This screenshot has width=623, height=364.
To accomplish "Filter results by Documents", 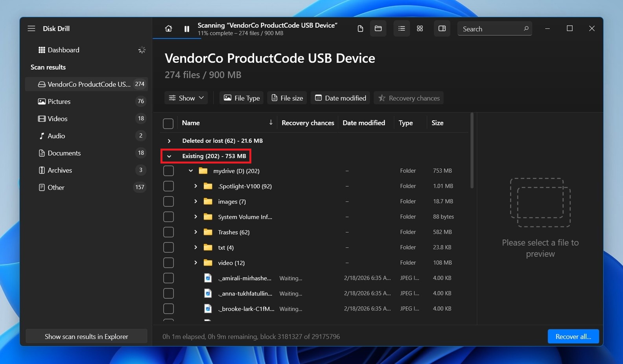I will point(87,153).
